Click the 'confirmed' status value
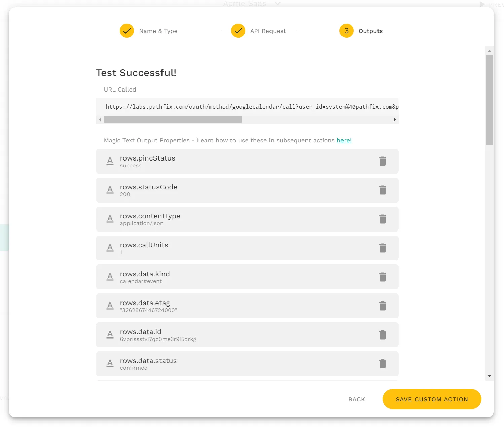The width and height of the screenshot is (504, 427). [134, 368]
